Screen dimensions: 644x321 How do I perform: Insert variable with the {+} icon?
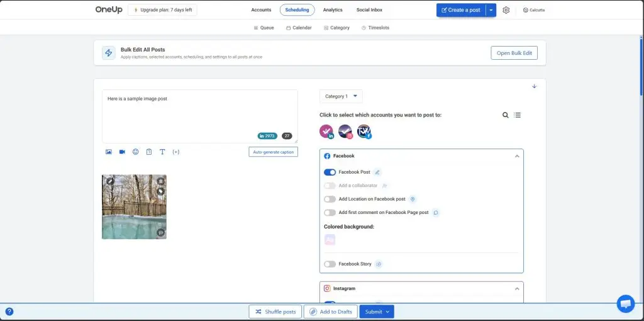(176, 152)
